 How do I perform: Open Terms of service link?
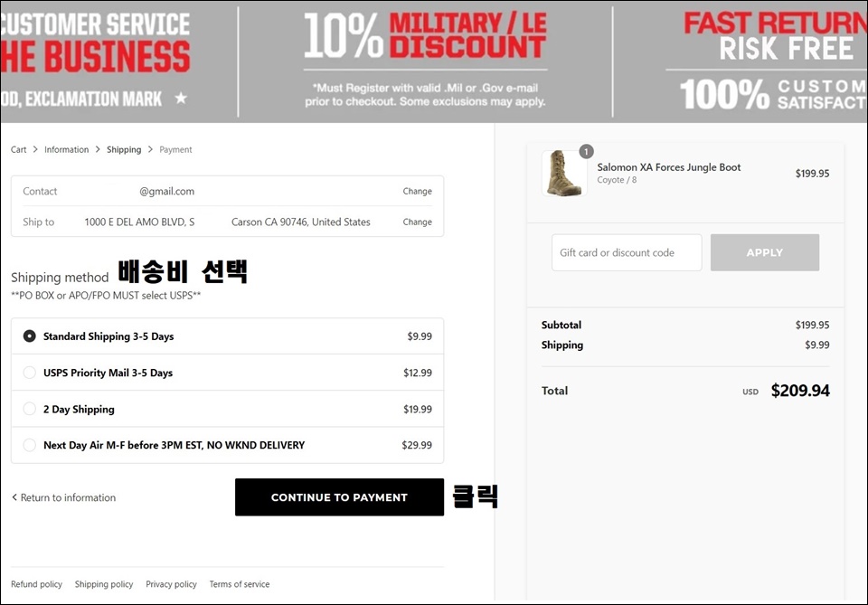[239, 584]
